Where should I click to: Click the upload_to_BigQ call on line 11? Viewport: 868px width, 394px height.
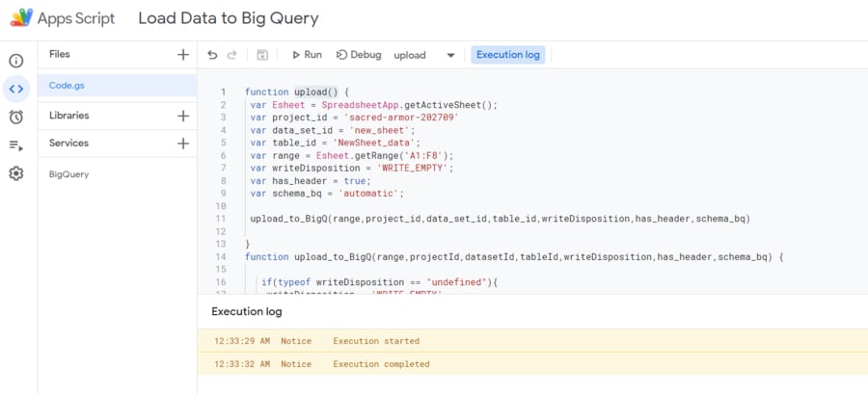[x=501, y=219]
